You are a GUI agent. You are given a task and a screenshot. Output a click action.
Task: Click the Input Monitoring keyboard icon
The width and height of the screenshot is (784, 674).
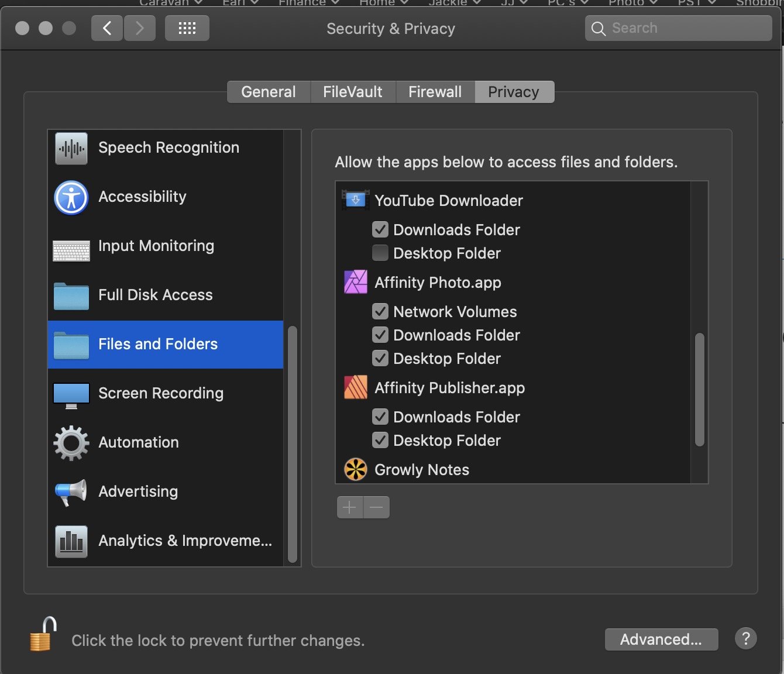click(x=71, y=250)
